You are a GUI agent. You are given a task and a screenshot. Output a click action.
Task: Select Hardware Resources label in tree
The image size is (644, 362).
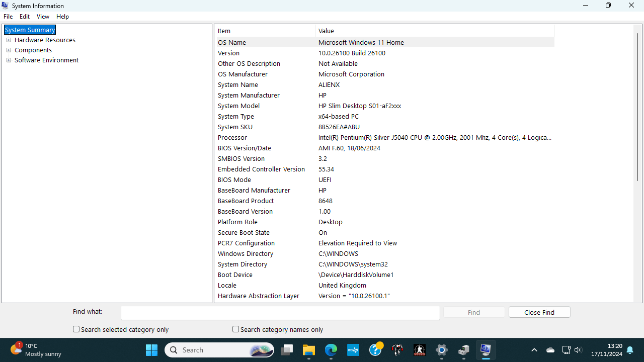tap(45, 40)
